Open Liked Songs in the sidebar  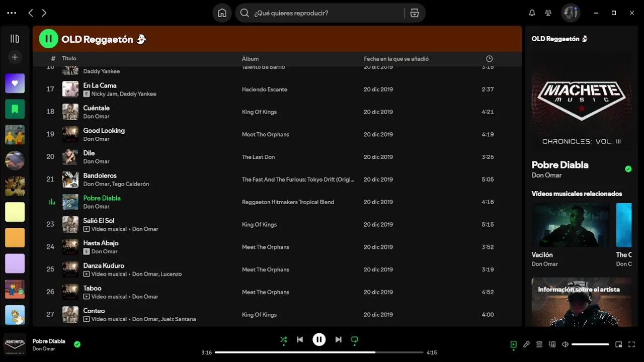coord(15,83)
